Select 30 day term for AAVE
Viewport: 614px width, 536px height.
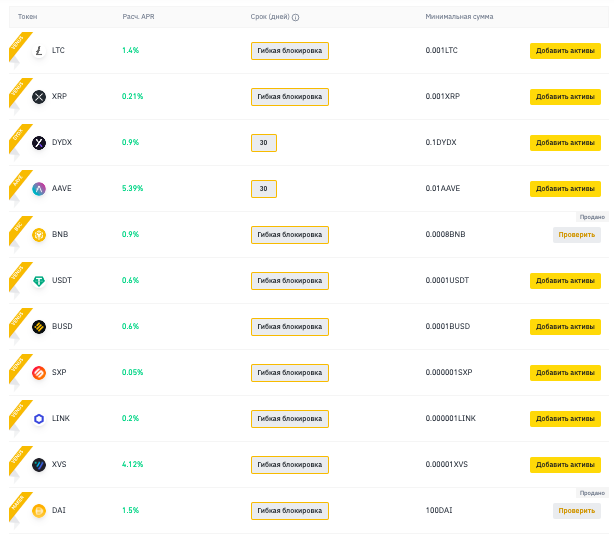click(263, 189)
